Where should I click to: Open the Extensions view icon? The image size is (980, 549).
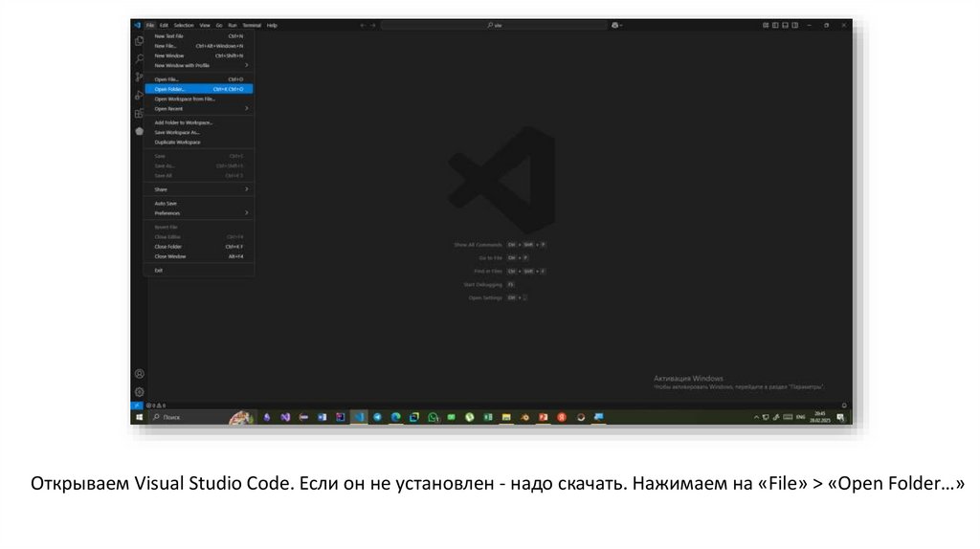point(140,113)
